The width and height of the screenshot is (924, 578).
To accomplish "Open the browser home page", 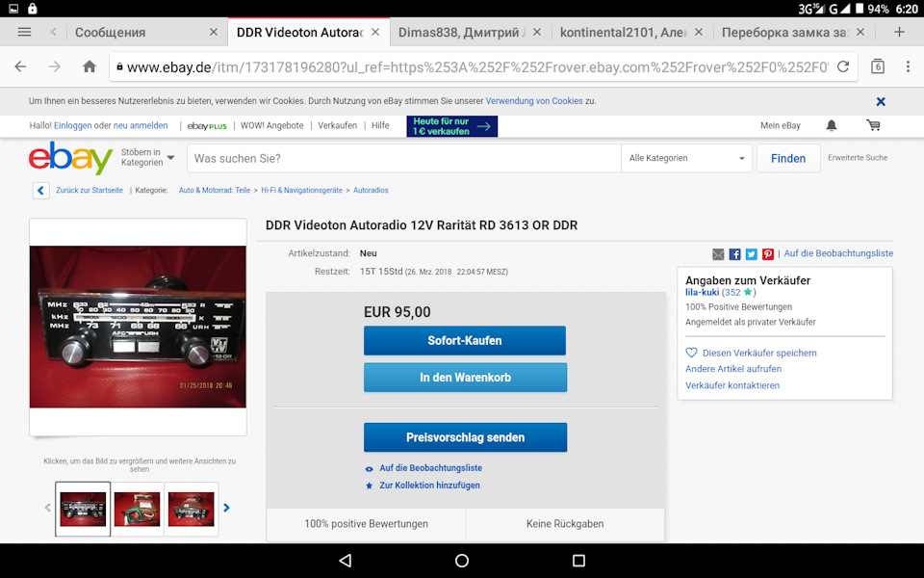I will pos(90,66).
